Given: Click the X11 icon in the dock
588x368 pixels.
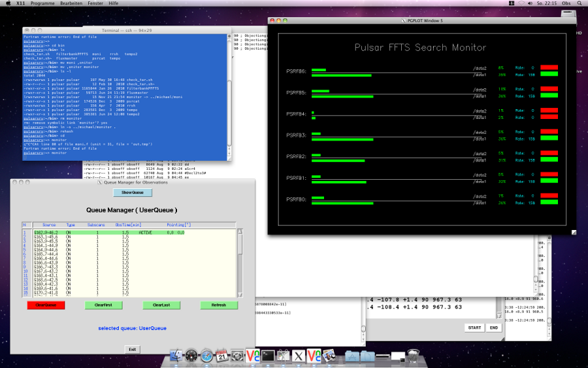Looking at the screenshot, I should (x=299, y=356).
